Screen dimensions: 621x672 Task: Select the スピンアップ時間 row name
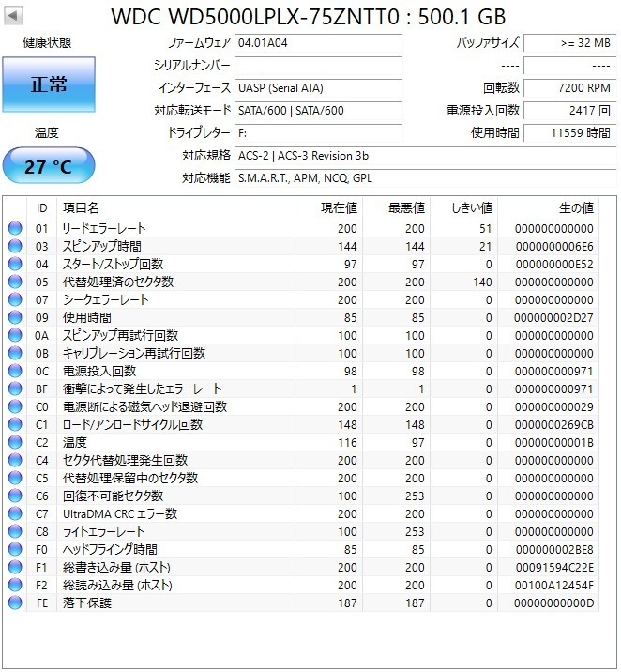[x=102, y=246]
